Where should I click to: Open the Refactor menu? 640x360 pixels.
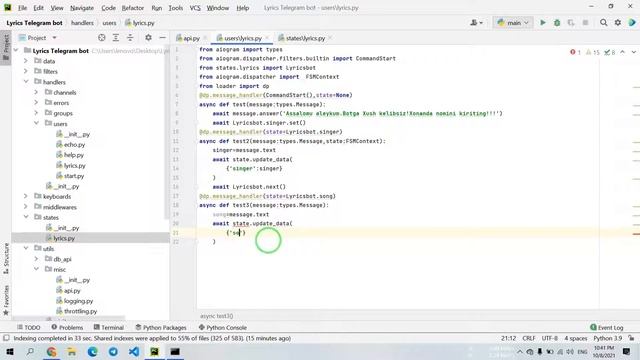coord(133,8)
